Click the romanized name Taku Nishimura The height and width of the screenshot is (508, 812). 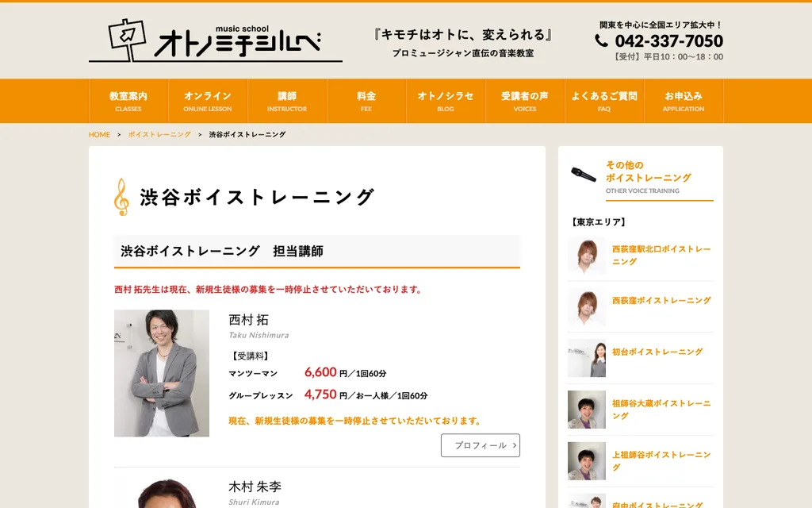(259, 335)
